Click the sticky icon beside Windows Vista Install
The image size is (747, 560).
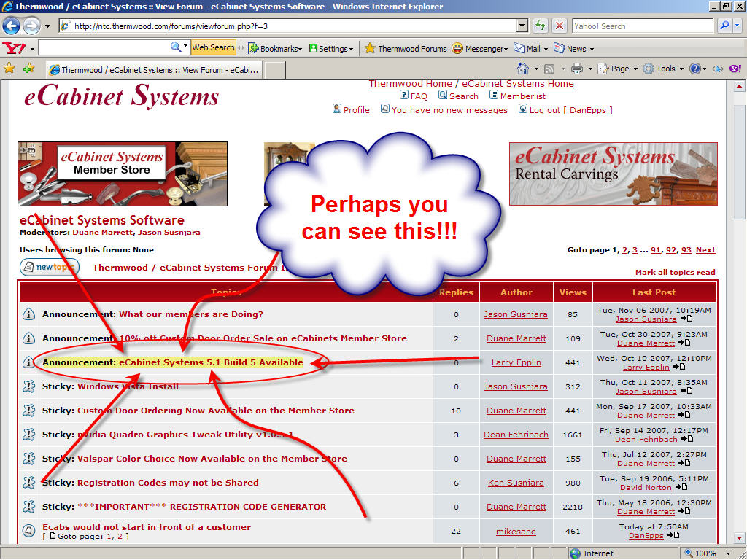pos(29,386)
